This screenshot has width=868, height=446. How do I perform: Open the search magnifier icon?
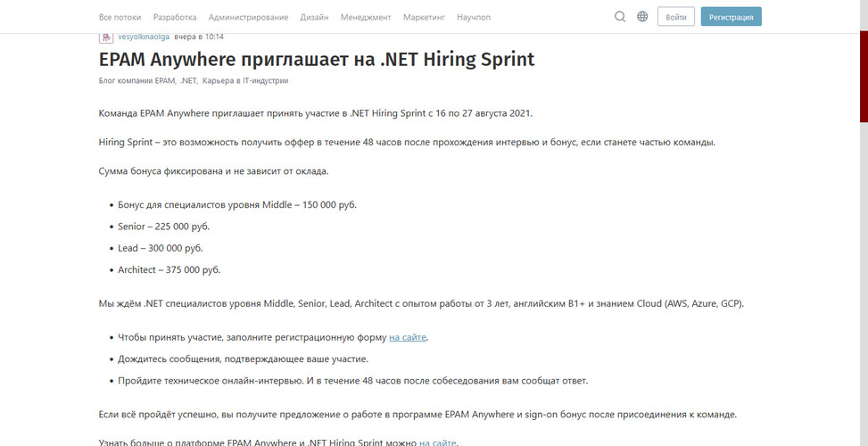click(620, 17)
